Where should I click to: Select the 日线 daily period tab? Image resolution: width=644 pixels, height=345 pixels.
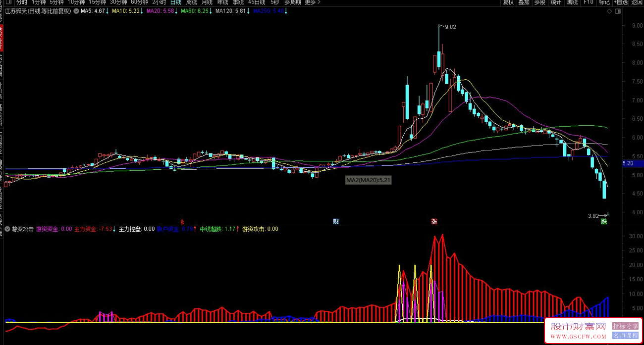(176, 2)
